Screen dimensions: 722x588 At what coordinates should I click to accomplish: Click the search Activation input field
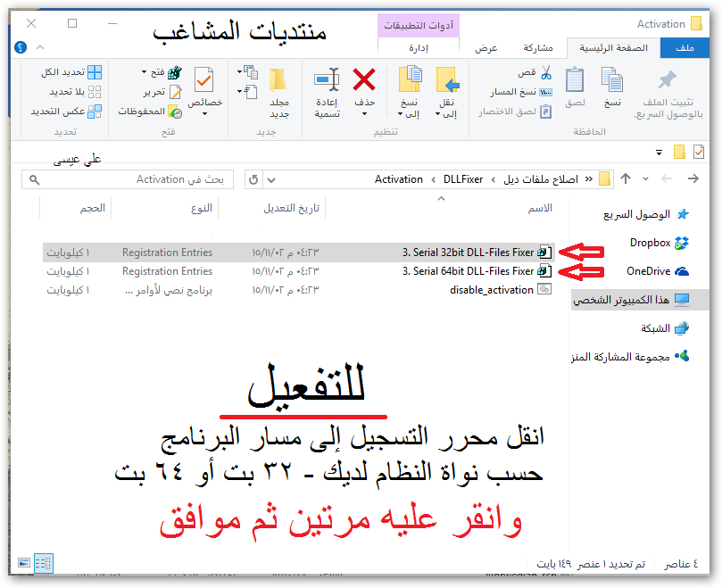tap(134, 179)
